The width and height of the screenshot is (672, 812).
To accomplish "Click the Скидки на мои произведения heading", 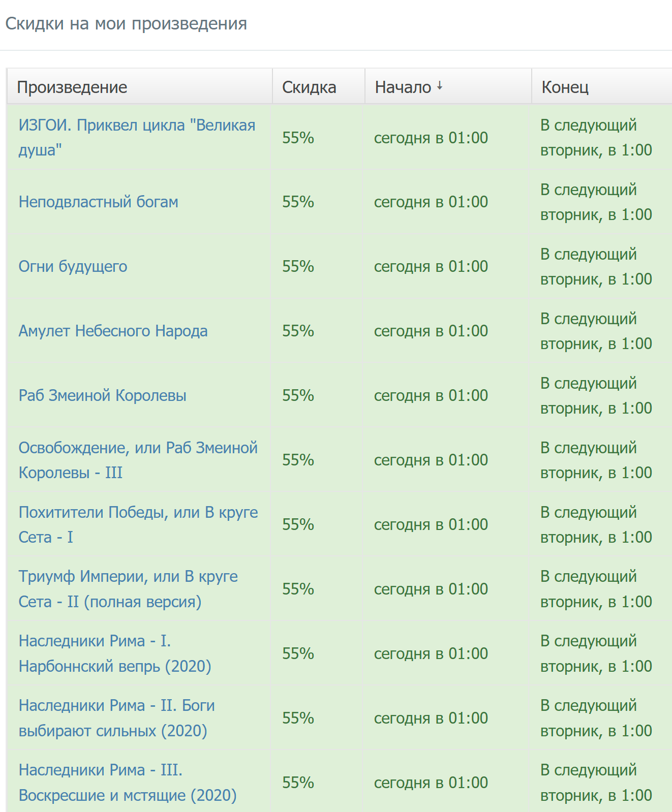I will click(126, 24).
